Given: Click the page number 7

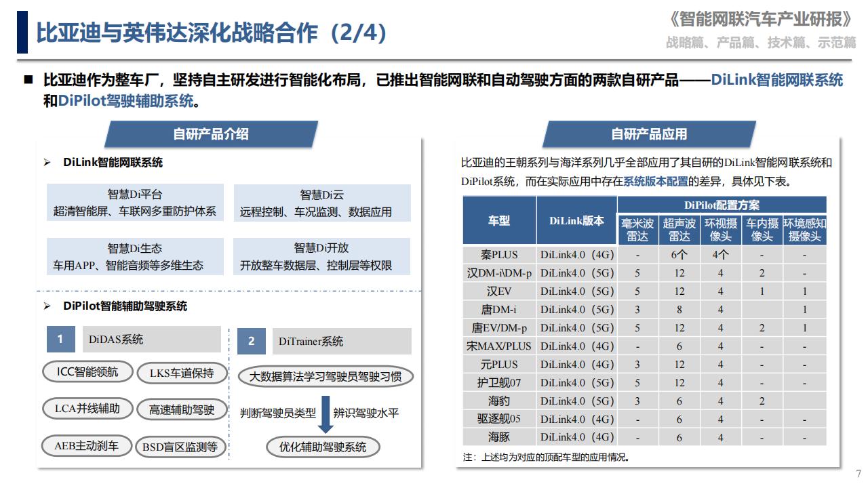Looking at the screenshot, I should tap(859, 474).
